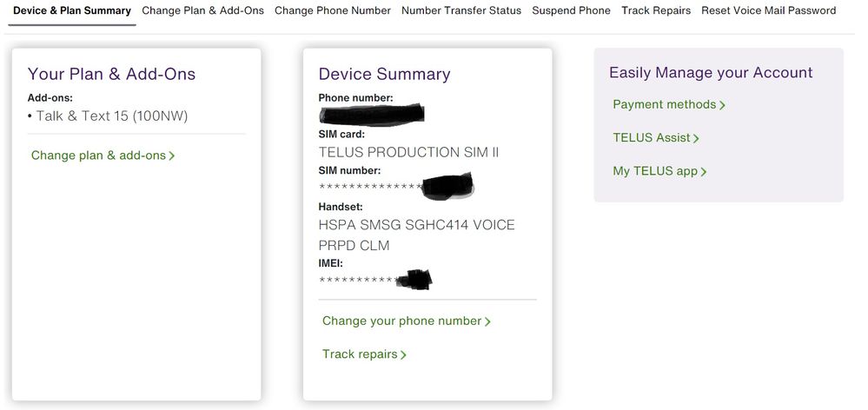868x410 pixels.
Task: Open the My TELUS app link text
Action: [655, 171]
